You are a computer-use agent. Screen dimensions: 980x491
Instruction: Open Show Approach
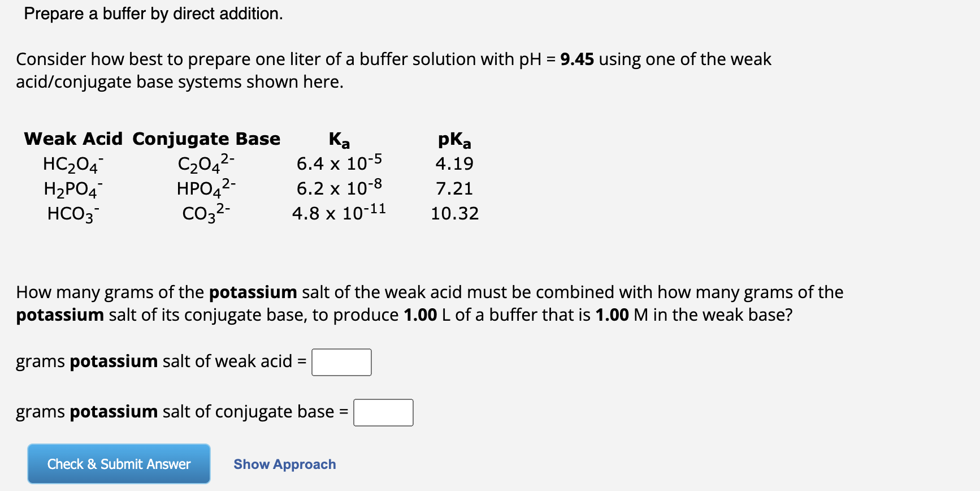284,464
